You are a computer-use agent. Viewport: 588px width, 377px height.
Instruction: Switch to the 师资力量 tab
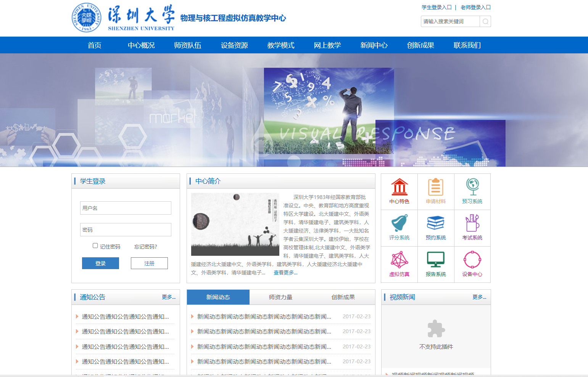(280, 297)
